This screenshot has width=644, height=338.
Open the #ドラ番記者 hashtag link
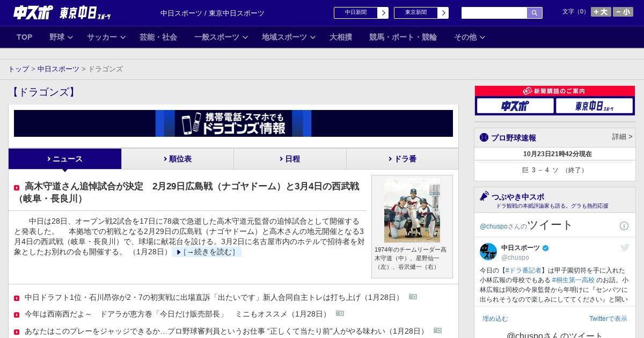(523, 270)
